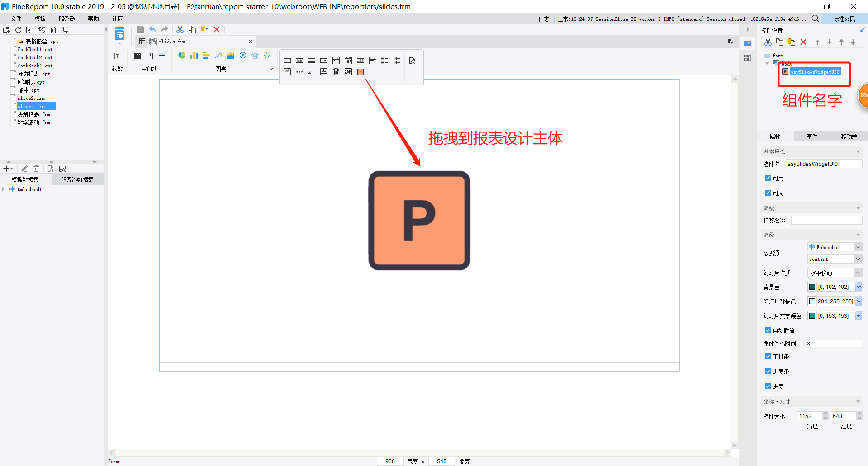The height and width of the screenshot is (466, 868).
Task: Toggle the 进度 checkbox
Action: (x=768, y=386)
